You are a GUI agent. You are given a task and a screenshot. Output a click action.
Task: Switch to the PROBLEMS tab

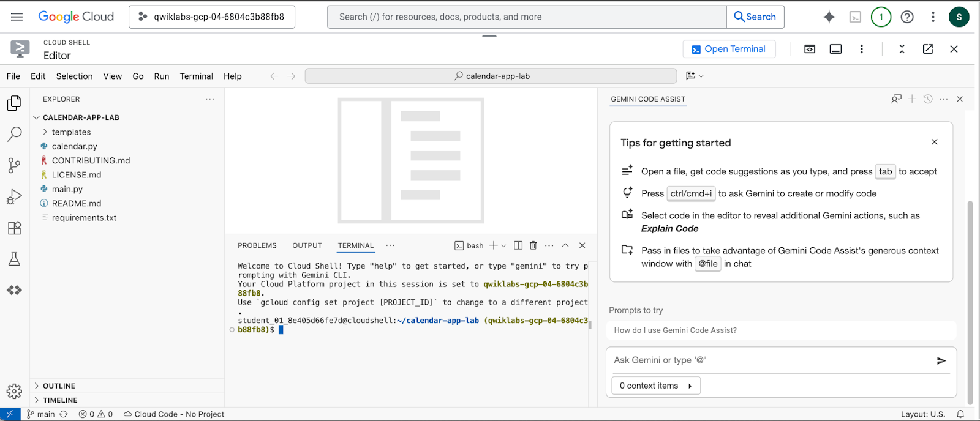tap(257, 245)
